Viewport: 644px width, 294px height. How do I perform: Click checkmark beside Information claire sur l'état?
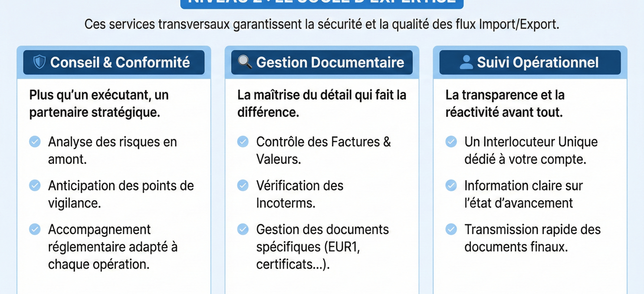tap(451, 185)
